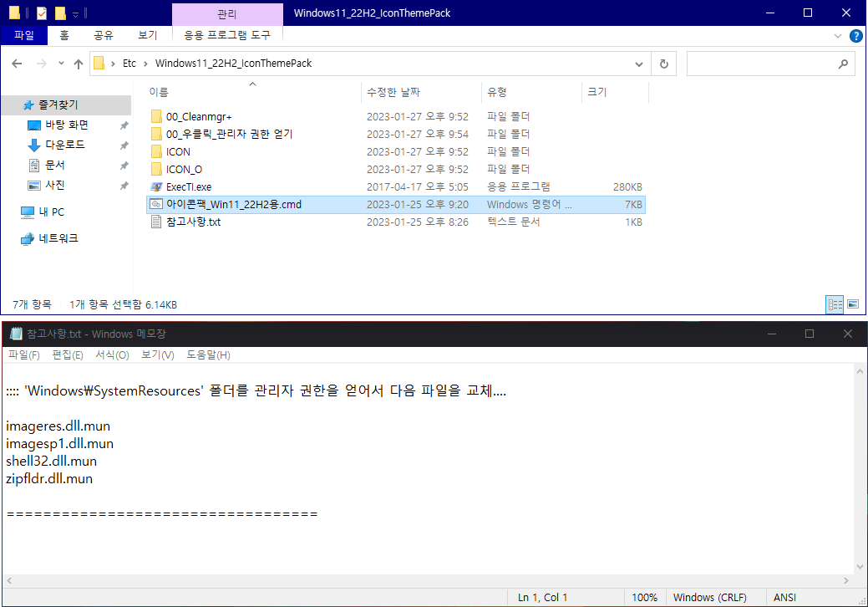This screenshot has height=607, width=868.
Task: Open Notepad 파일(F) menu
Action: [24, 355]
